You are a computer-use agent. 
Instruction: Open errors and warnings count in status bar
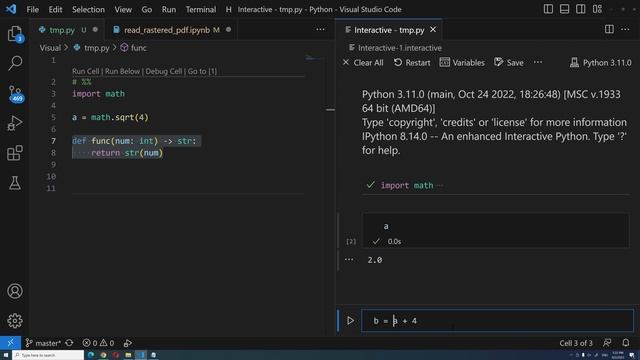[x=98, y=343]
